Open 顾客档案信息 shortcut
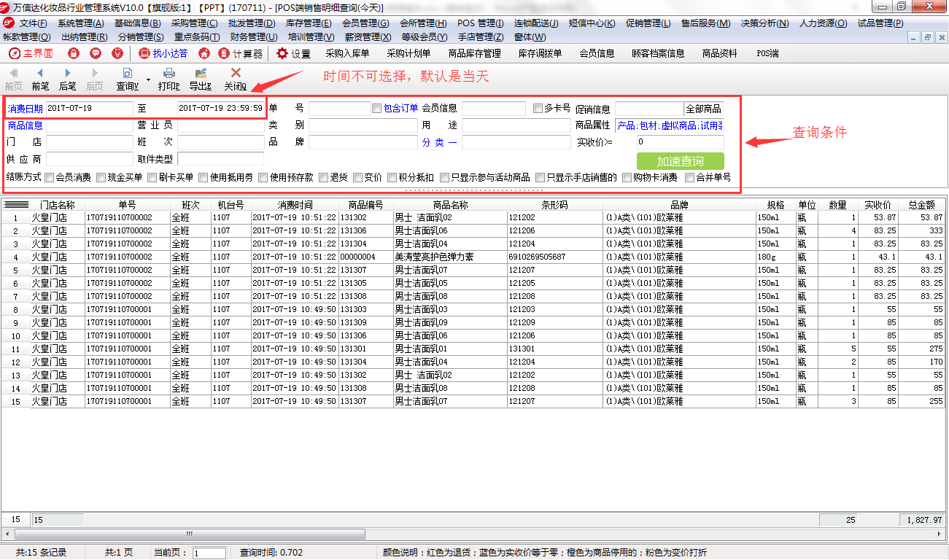The image size is (949, 560). (658, 53)
